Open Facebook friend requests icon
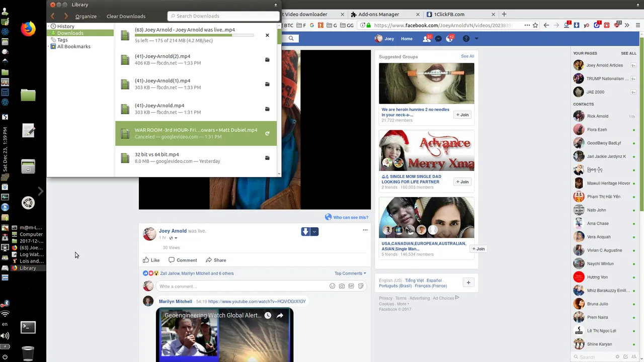 [x=427, y=39]
